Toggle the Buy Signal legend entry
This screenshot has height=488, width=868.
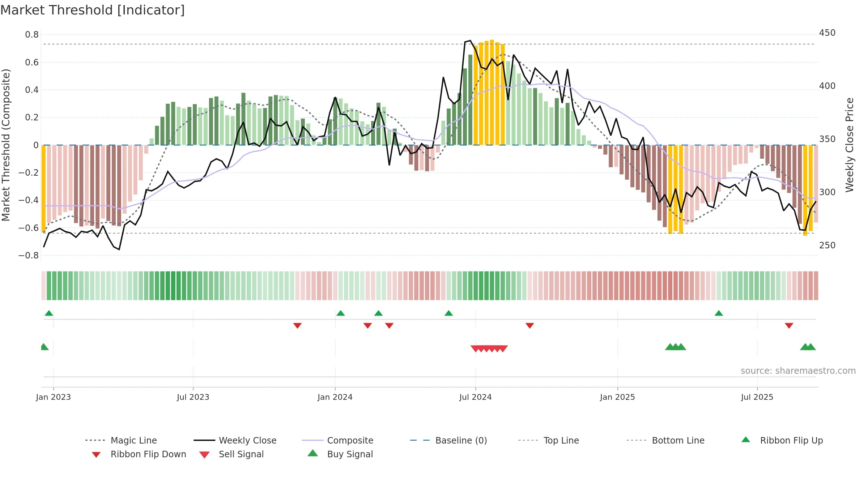[x=340, y=454]
